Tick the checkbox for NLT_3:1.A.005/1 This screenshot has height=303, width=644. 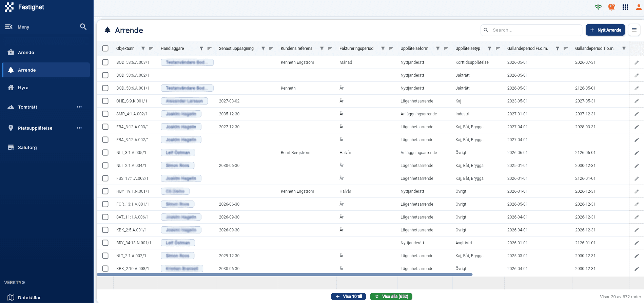(x=105, y=153)
